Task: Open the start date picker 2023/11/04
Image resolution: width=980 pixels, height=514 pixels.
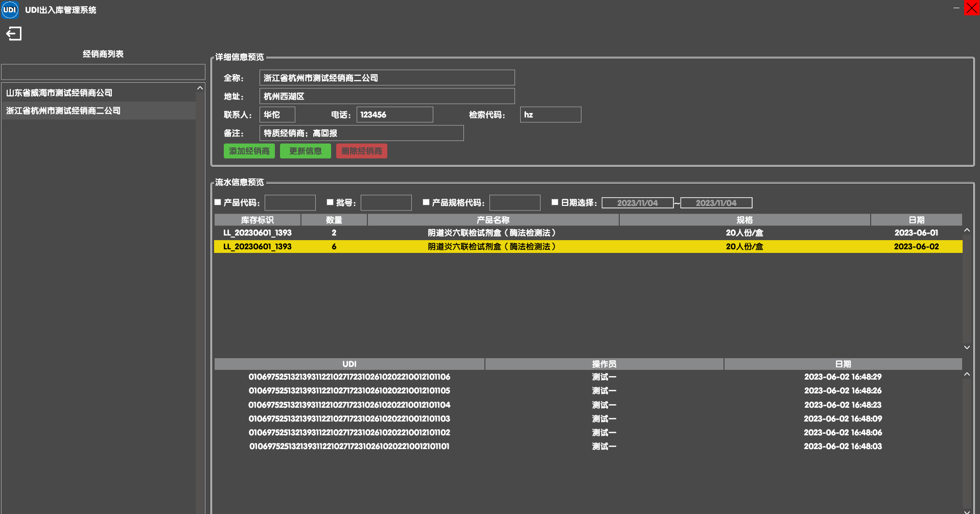Action: tap(638, 203)
